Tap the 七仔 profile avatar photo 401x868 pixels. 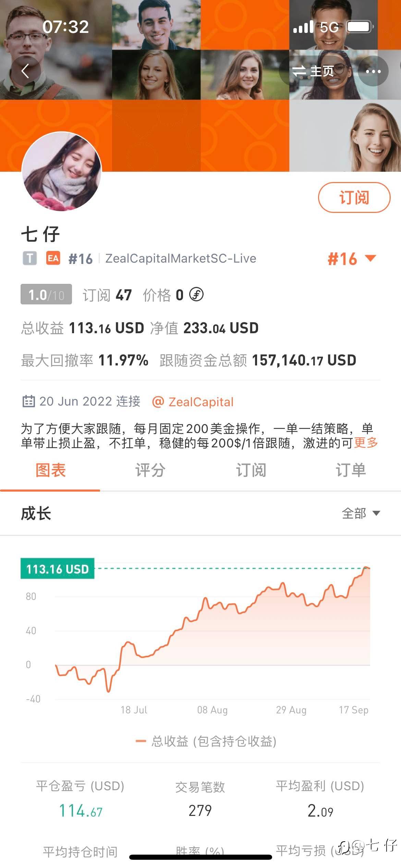coord(62,171)
